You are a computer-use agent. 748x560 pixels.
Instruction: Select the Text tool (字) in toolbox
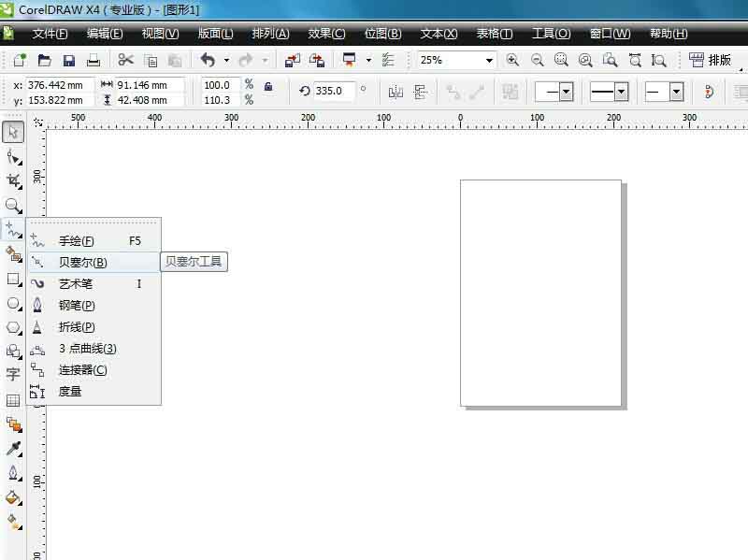point(13,375)
